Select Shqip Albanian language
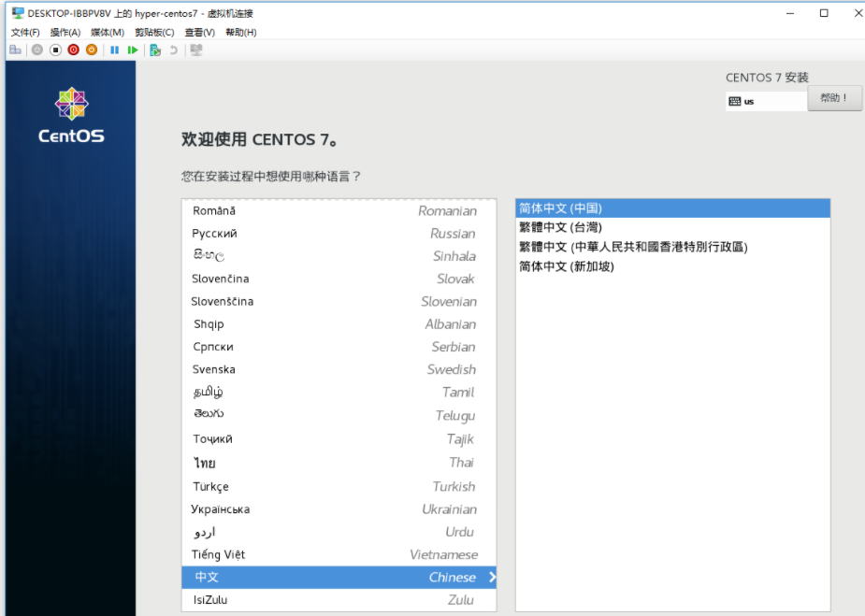The height and width of the screenshot is (616, 865). [x=339, y=323]
